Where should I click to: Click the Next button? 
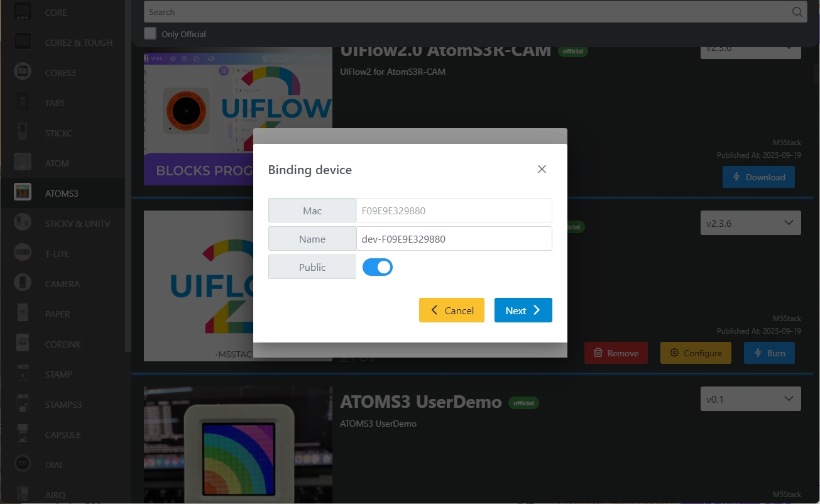tap(523, 310)
